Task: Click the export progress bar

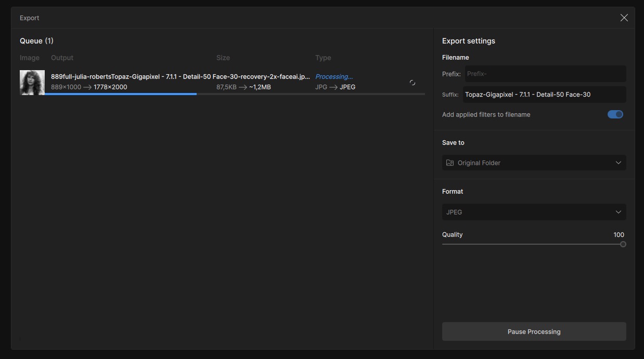Action: pyautogui.click(x=235, y=94)
